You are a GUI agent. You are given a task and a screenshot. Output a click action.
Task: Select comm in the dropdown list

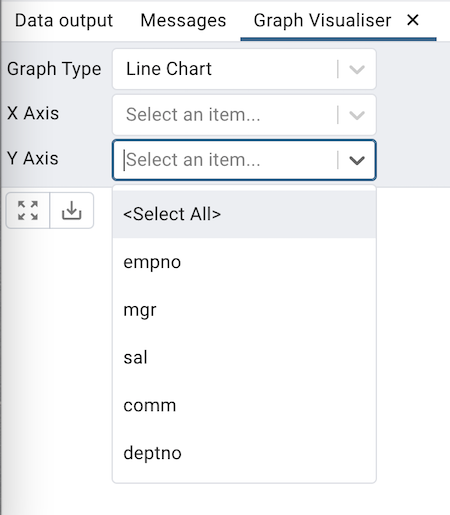coord(244,405)
